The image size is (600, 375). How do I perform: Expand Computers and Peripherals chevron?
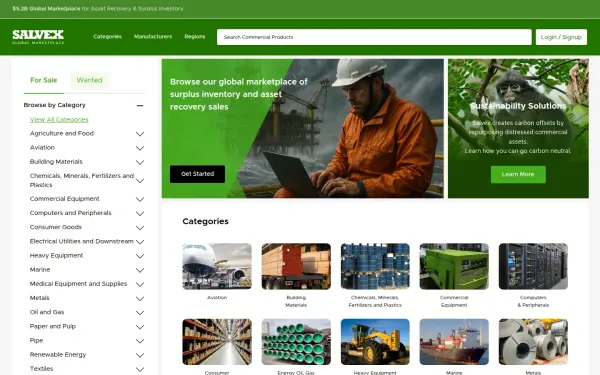(140, 214)
